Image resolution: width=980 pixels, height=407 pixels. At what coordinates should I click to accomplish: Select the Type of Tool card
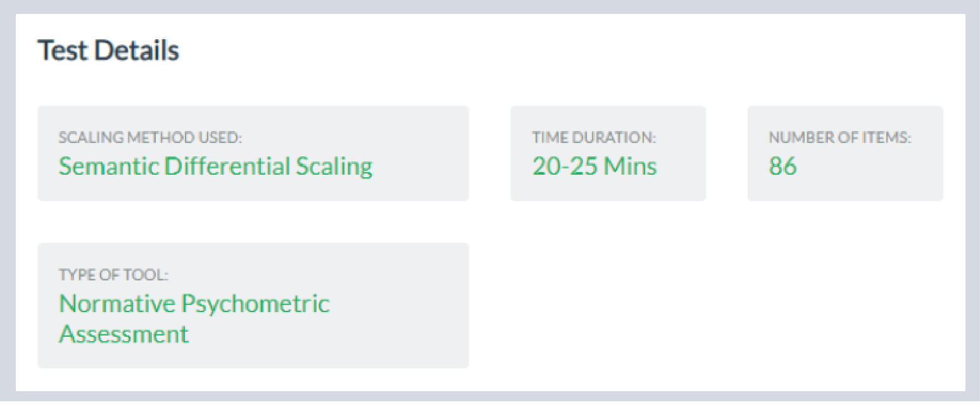pos(253,305)
